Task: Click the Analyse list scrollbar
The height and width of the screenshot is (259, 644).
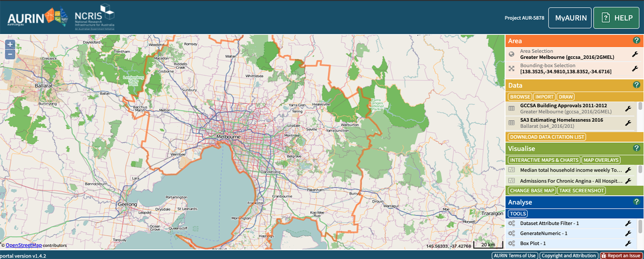Action: [x=640, y=227]
